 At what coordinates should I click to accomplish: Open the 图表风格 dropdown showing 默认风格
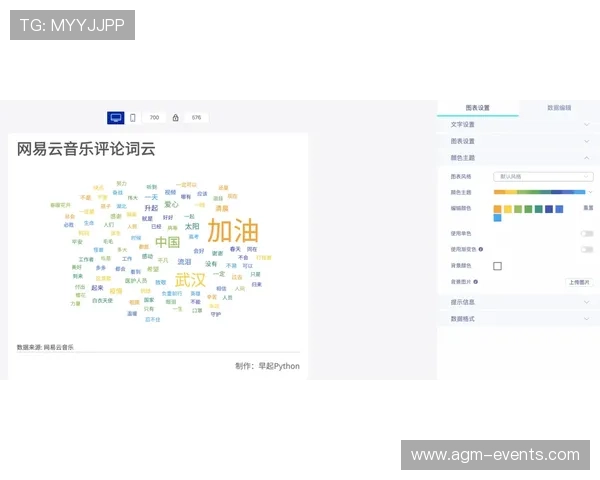pyautogui.click(x=543, y=176)
